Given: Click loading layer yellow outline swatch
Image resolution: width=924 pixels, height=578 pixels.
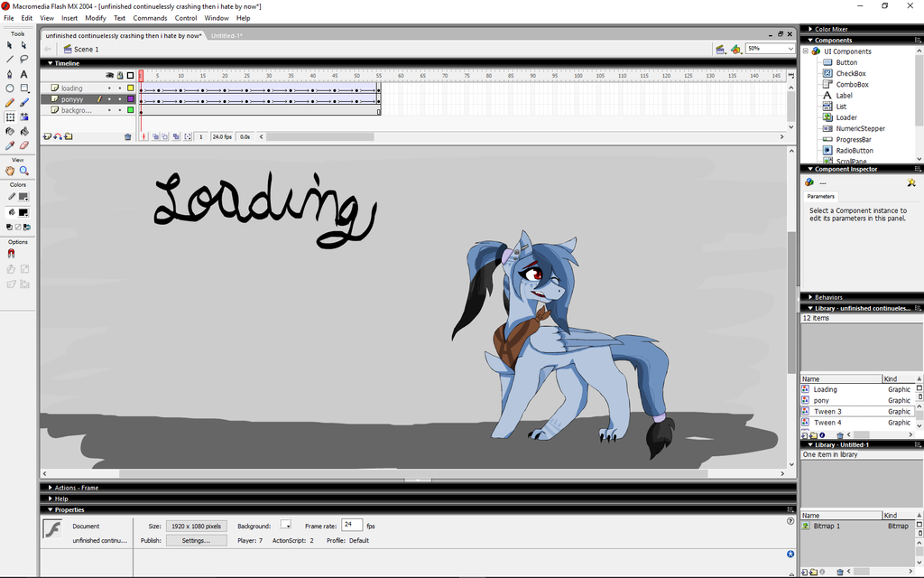Looking at the screenshot, I should point(130,89).
